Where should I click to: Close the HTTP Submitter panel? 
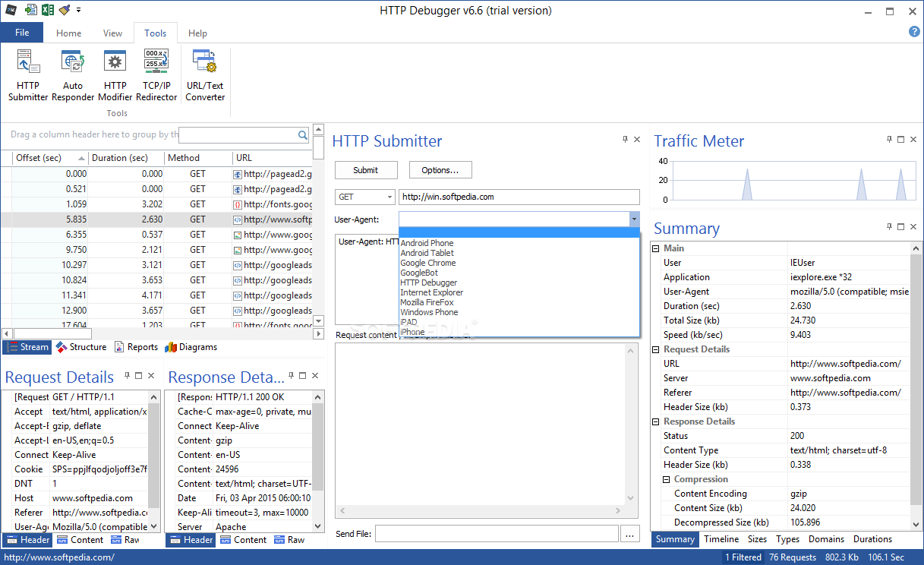click(x=637, y=140)
